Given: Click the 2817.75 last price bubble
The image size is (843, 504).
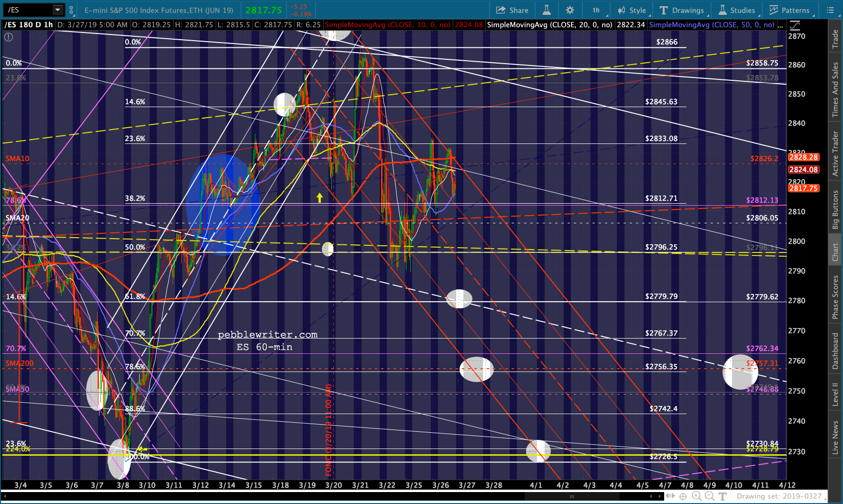Looking at the screenshot, I should 803,188.
